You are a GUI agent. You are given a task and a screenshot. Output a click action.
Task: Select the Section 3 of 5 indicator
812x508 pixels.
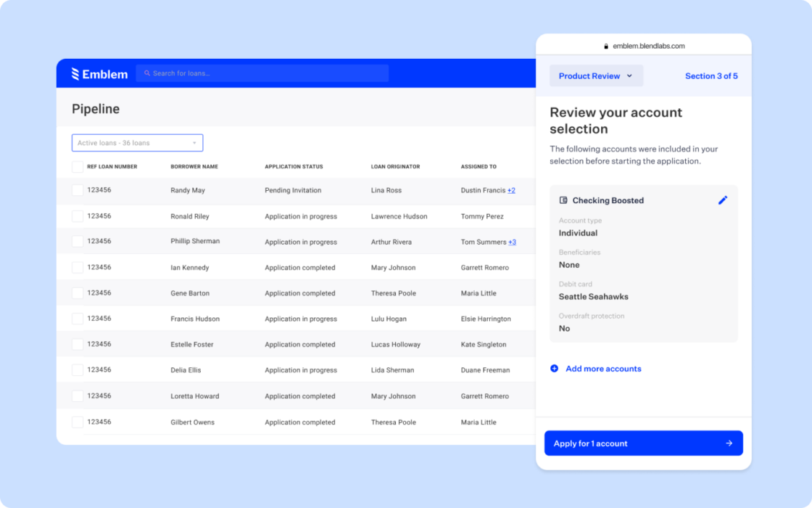pos(711,75)
